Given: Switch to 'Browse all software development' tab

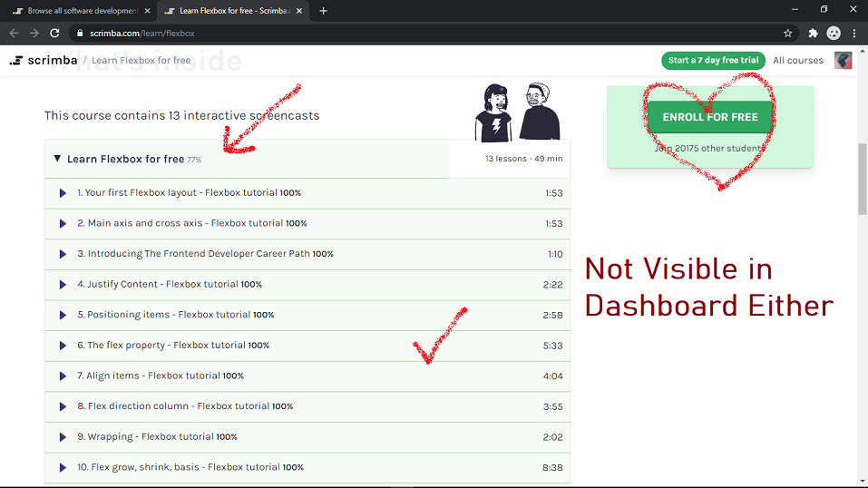Looking at the screenshot, I should tap(82, 11).
